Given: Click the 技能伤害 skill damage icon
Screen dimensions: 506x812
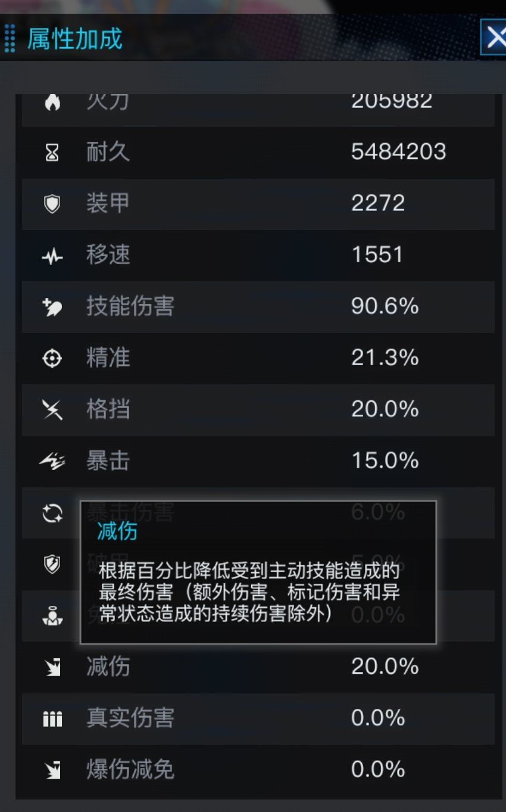Looking at the screenshot, I should pyautogui.click(x=52, y=307).
